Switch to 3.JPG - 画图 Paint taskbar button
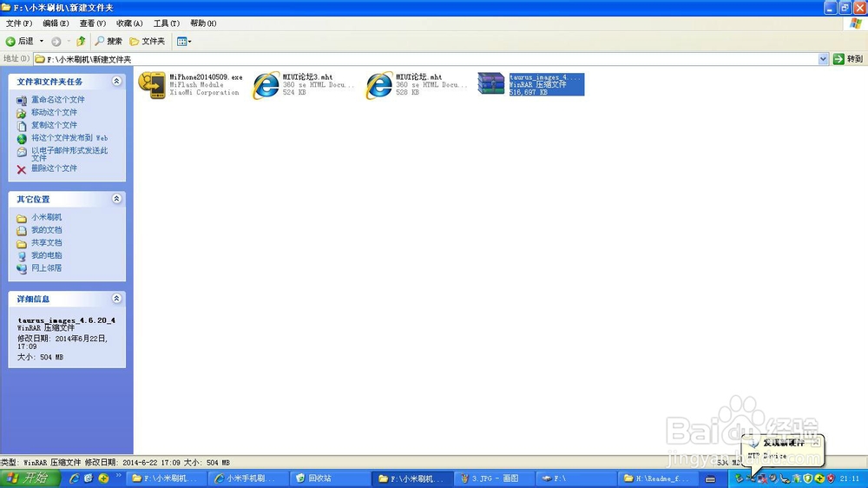 [x=493, y=478]
